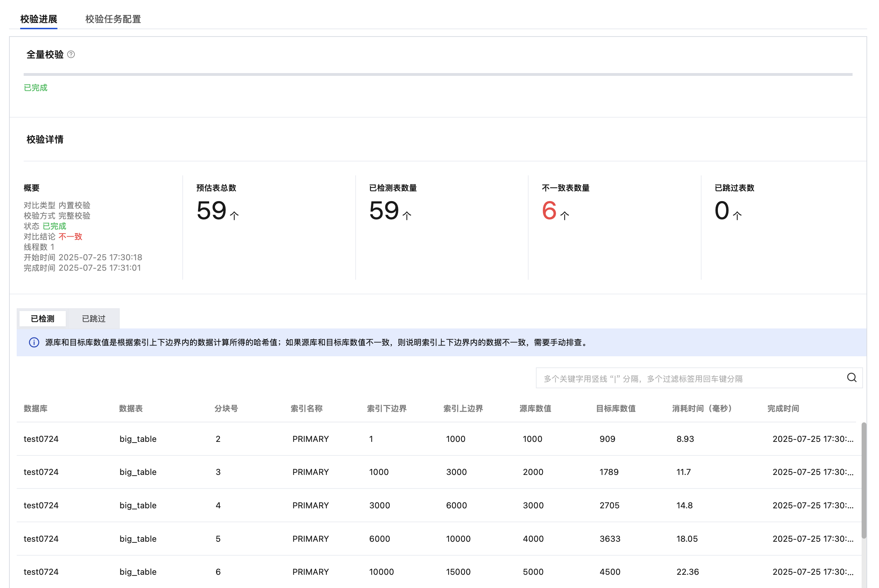Switch to the 校验任务配置 tab
Screen dimensions: 879x588
[x=113, y=19]
